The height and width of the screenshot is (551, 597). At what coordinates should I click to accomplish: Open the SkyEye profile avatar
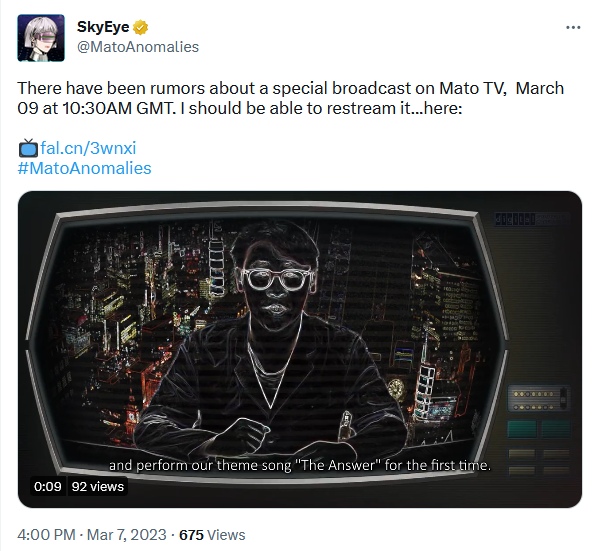pos(41,38)
